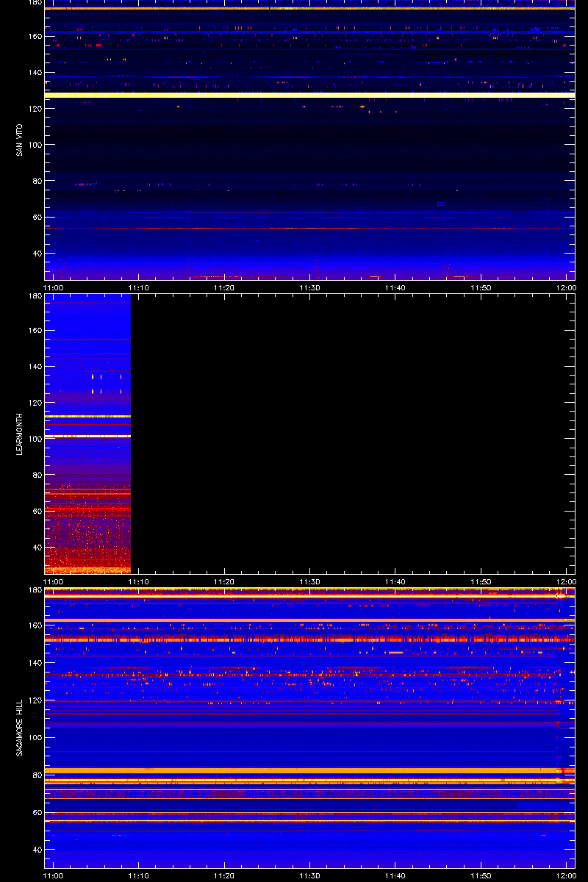The image size is (588, 882).
Task: Select the 40 tick on Learmonth axis
Action: [36, 548]
